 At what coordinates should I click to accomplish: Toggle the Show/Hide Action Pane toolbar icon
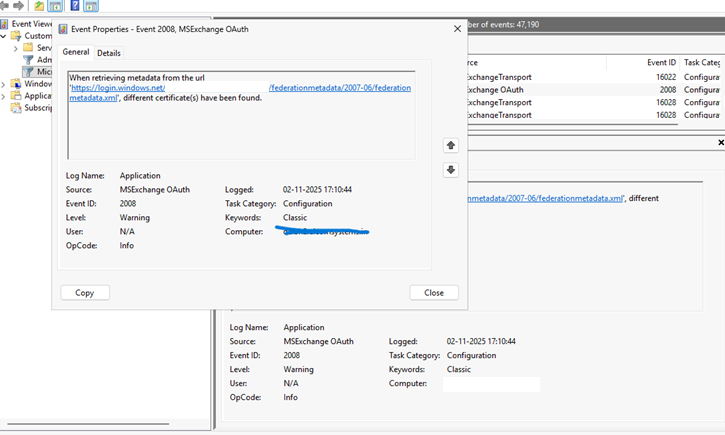(x=91, y=6)
